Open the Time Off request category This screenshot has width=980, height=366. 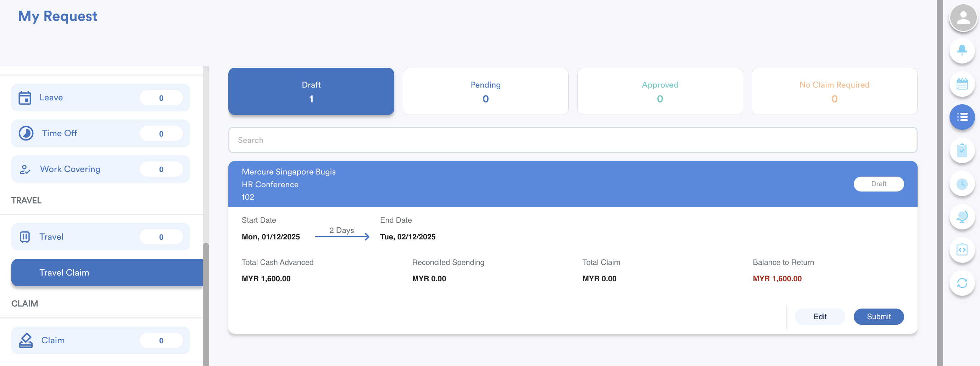(100, 134)
